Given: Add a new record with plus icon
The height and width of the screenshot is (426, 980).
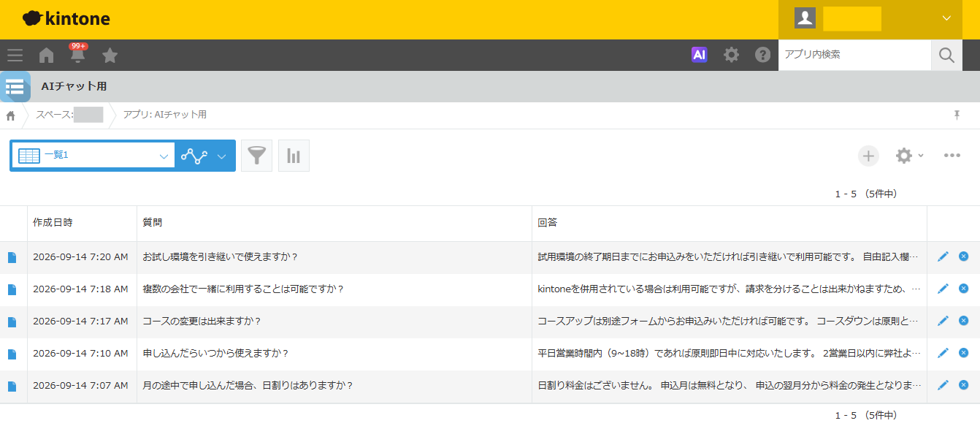Looking at the screenshot, I should point(868,156).
